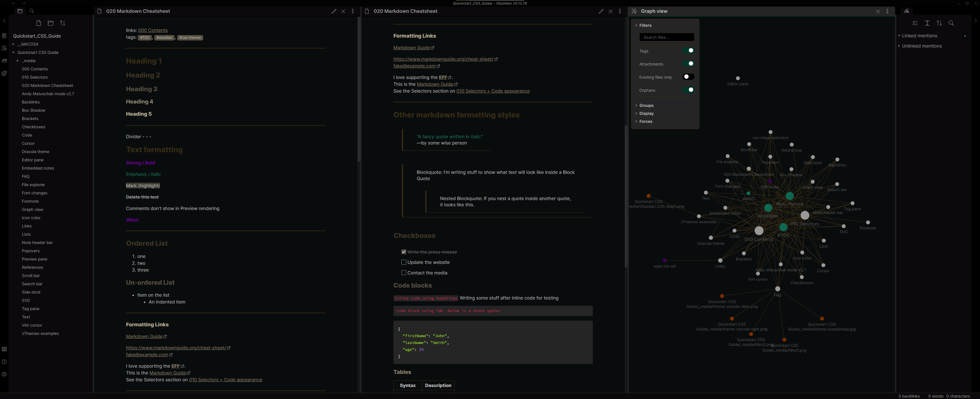This screenshot has height=399, width=980.
Task: Enable Existing files only switch
Action: point(688,77)
